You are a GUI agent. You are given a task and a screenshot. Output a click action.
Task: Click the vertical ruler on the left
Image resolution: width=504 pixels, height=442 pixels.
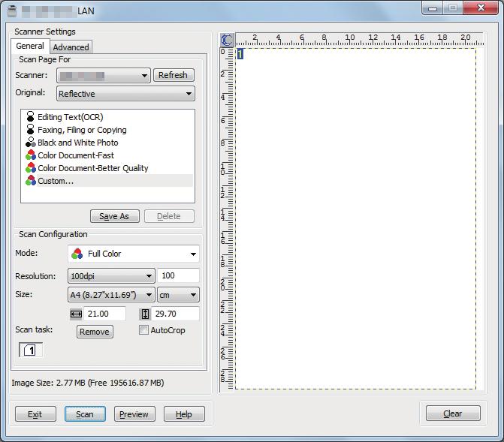(228, 219)
